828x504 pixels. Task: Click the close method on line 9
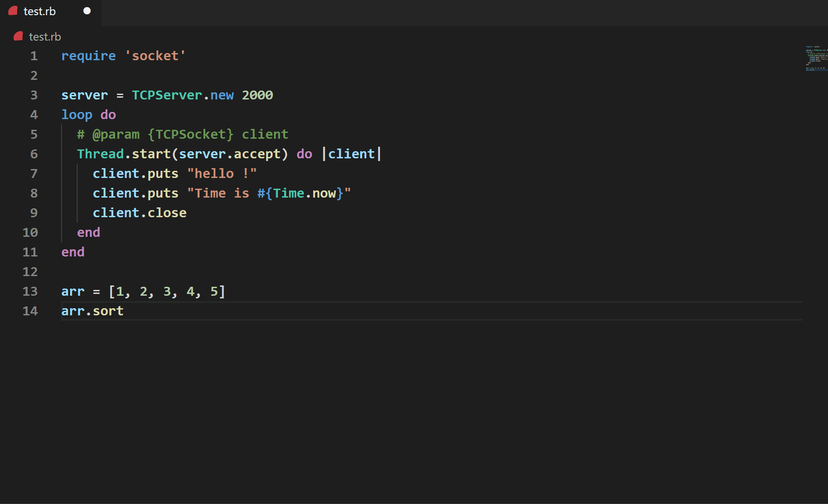click(167, 213)
